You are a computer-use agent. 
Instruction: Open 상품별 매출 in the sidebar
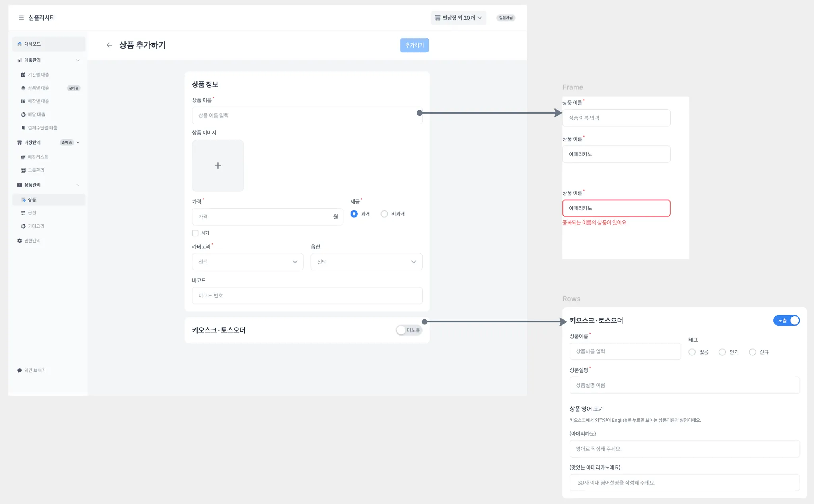tap(39, 88)
